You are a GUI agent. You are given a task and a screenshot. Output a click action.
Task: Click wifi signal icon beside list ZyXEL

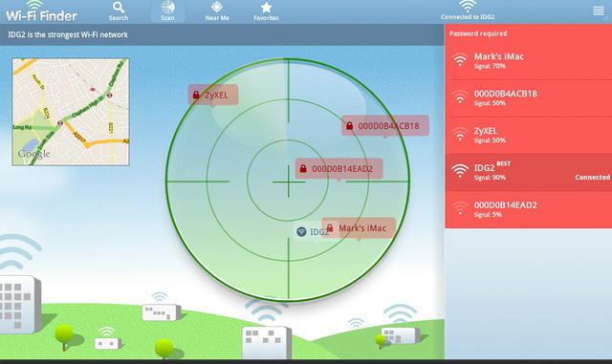[460, 134]
